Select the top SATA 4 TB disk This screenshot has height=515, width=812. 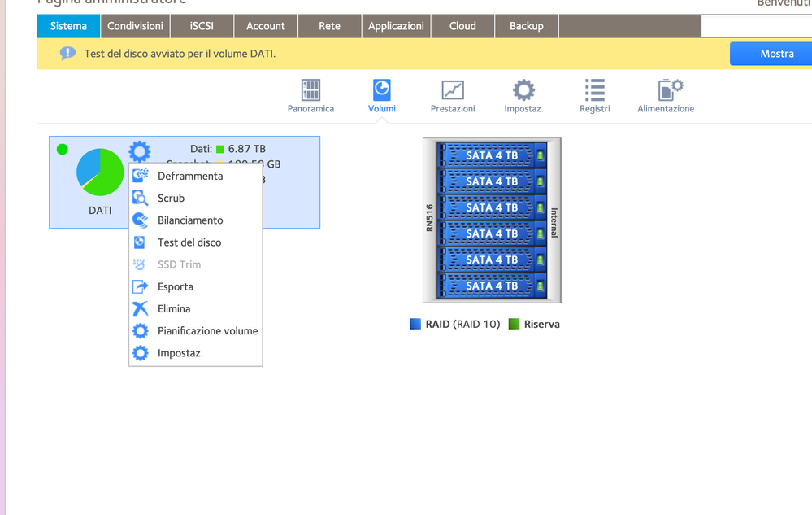(x=491, y=155)
